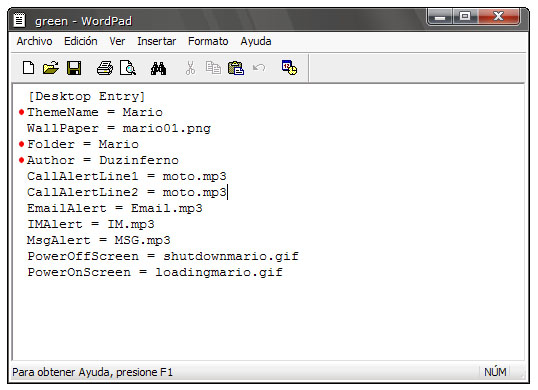The height and width of the screenshot is (390, 538).
Task: Click the Open folder icon
Action: point(51,68)
